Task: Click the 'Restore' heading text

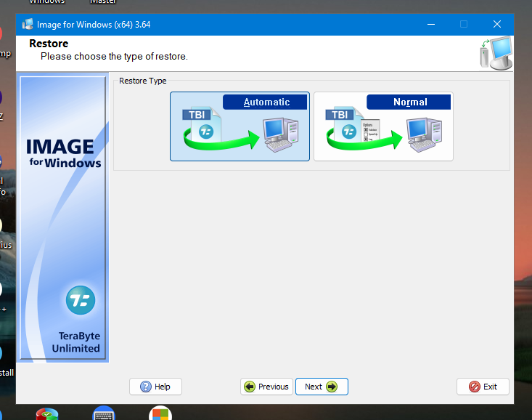Action: tap(49, 44)
